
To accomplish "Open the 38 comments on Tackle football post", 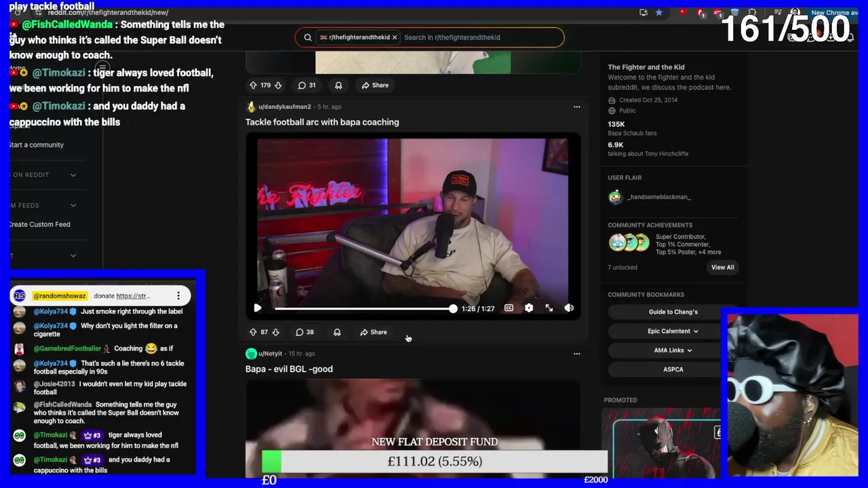I will (x=304, y=332).
